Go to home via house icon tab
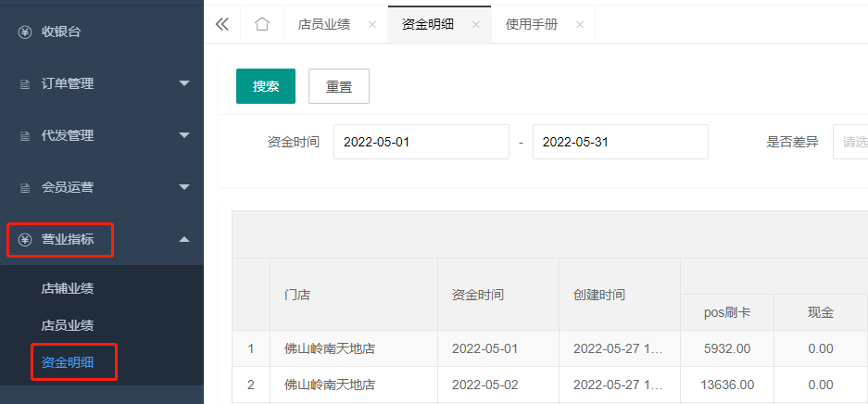 point(262,24)
